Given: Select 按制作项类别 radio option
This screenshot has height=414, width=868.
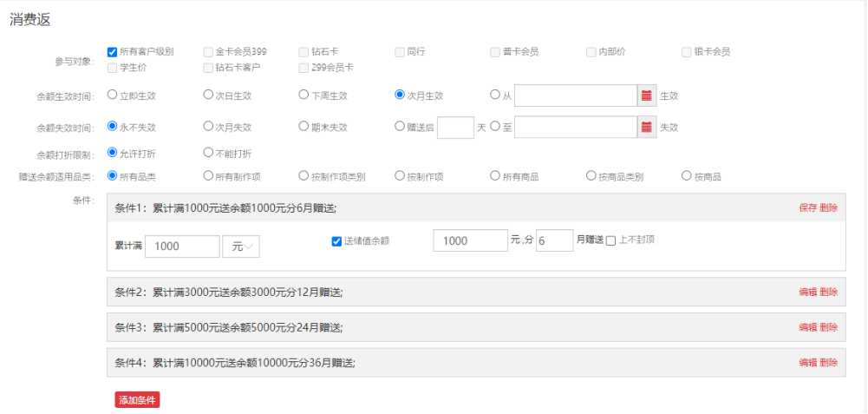Looking at the screenshot, I should (303, 175).
